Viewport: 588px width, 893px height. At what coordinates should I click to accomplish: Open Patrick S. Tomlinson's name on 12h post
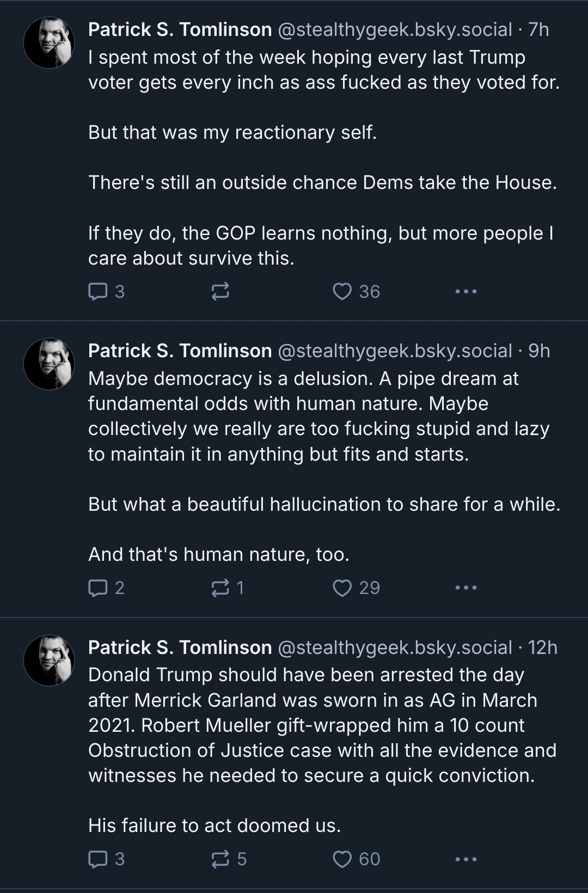tap(180, 647)
